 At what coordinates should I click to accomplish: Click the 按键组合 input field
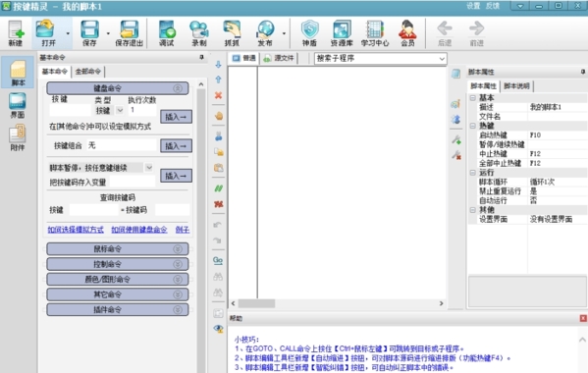tap(122, 145)
